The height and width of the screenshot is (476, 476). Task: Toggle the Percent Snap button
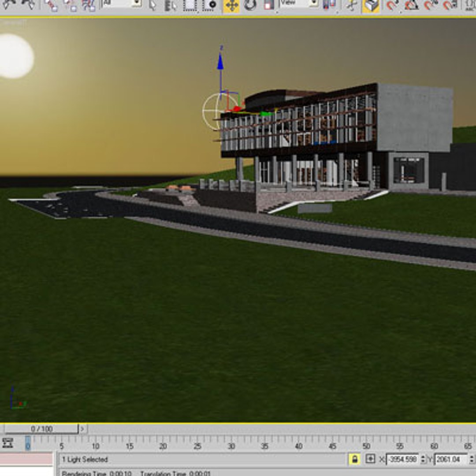431,5
